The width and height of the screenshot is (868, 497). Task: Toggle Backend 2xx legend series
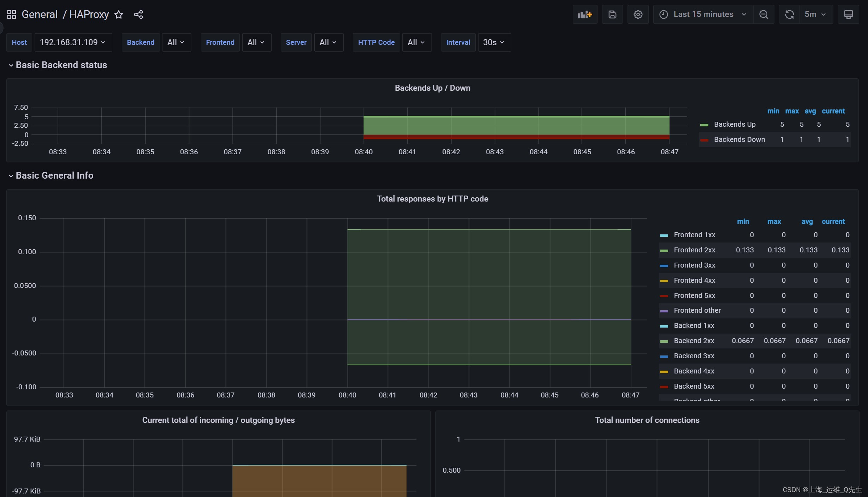(x=694, y=341)
